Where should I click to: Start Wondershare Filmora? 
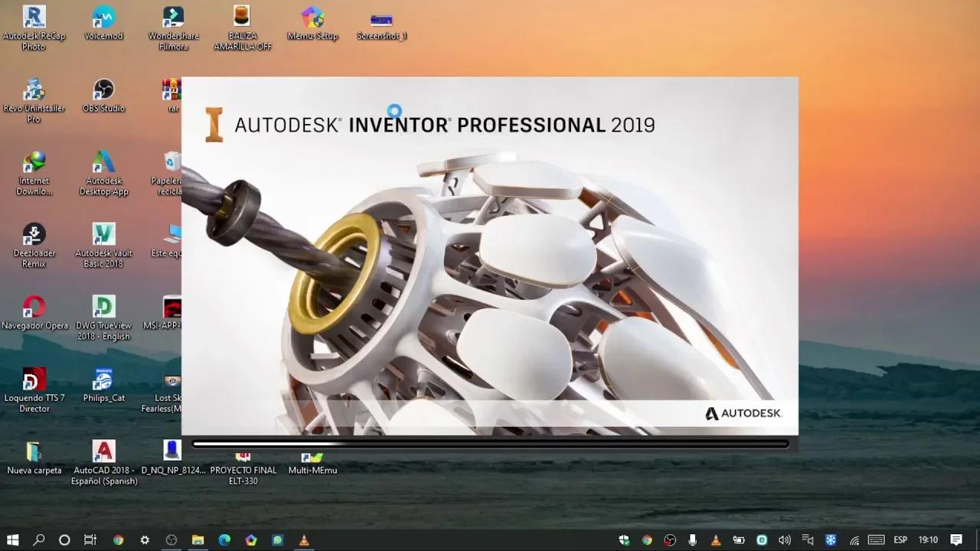point(172,17)
